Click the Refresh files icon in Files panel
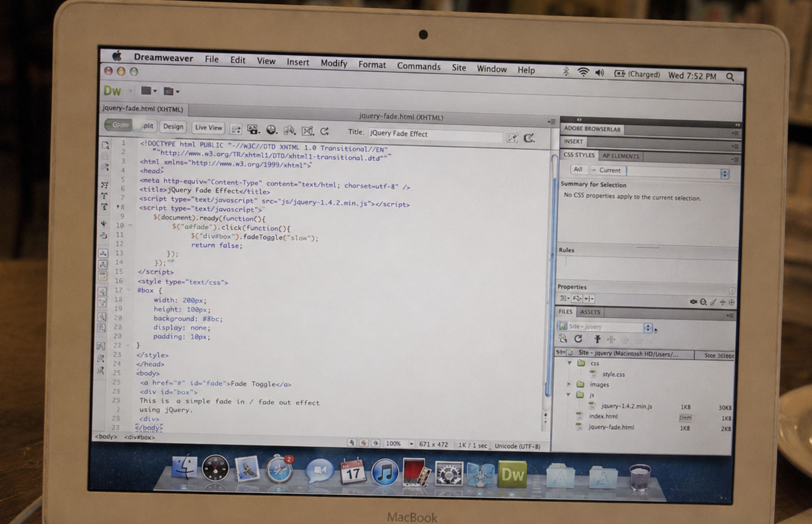 pyautogui.click(x=578, y=339)
